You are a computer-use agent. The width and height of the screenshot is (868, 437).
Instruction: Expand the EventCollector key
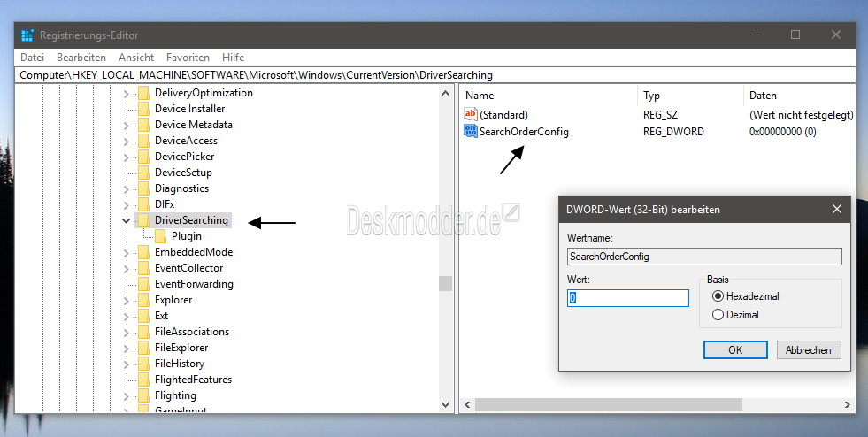point(127,269)
